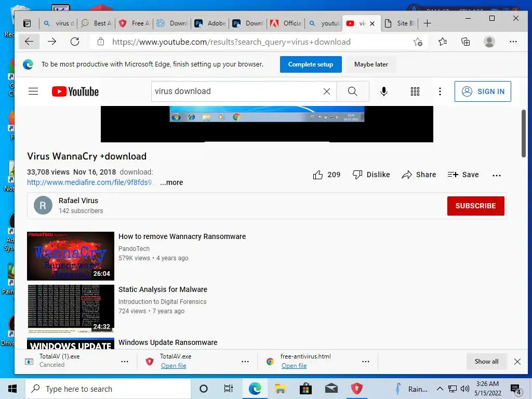The image size is (532, 399).
Task: Open YouTube hamburger guide menu
Action: [x=33, y=91]
